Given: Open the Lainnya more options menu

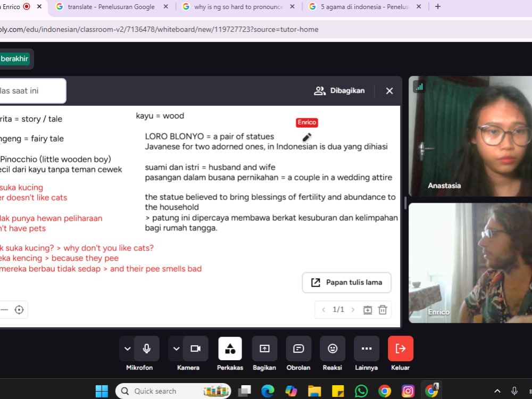Looking at the screenshot, I should pos(367,348).
